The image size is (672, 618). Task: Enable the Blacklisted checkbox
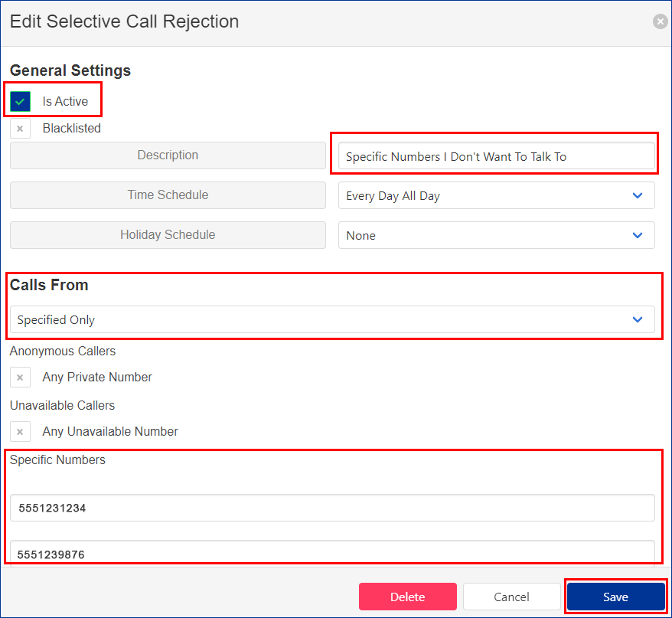(x=21, y=129)
